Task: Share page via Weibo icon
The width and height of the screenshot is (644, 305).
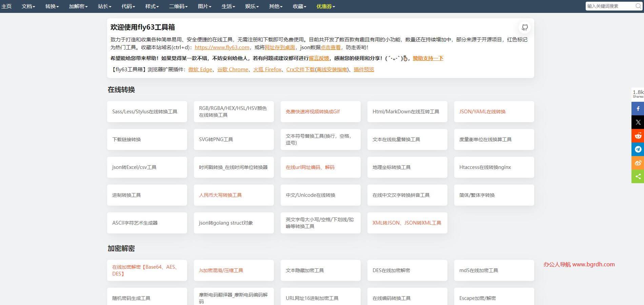Action: [x=638, y=163]
